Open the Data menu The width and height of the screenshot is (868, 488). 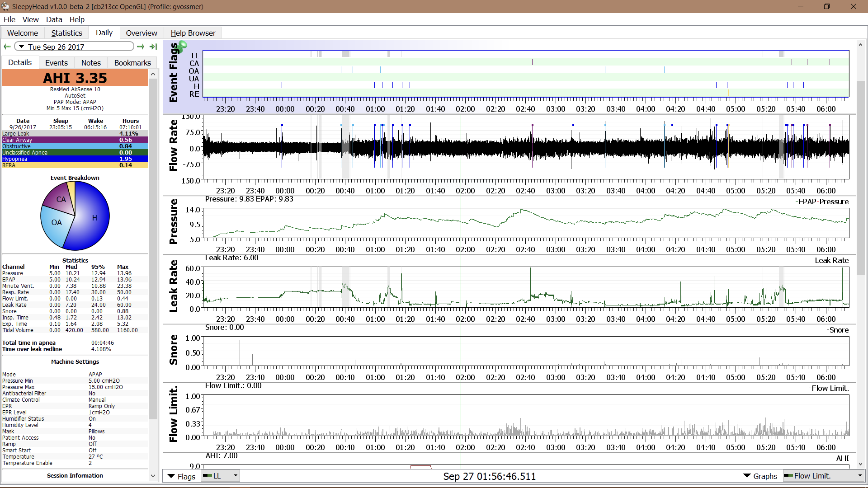[x=54, y=19]
